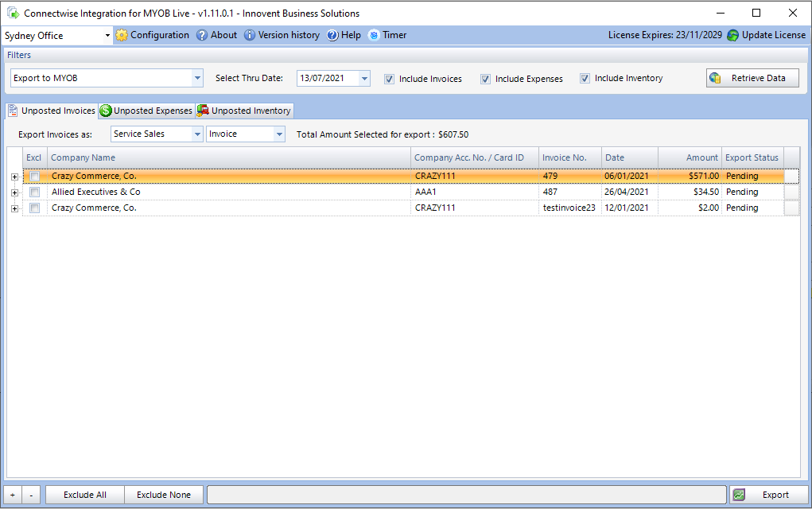This screenshot has width=812, height=509.
Task: Click the Retrieve Data button icon
Action: click(715, 78)
